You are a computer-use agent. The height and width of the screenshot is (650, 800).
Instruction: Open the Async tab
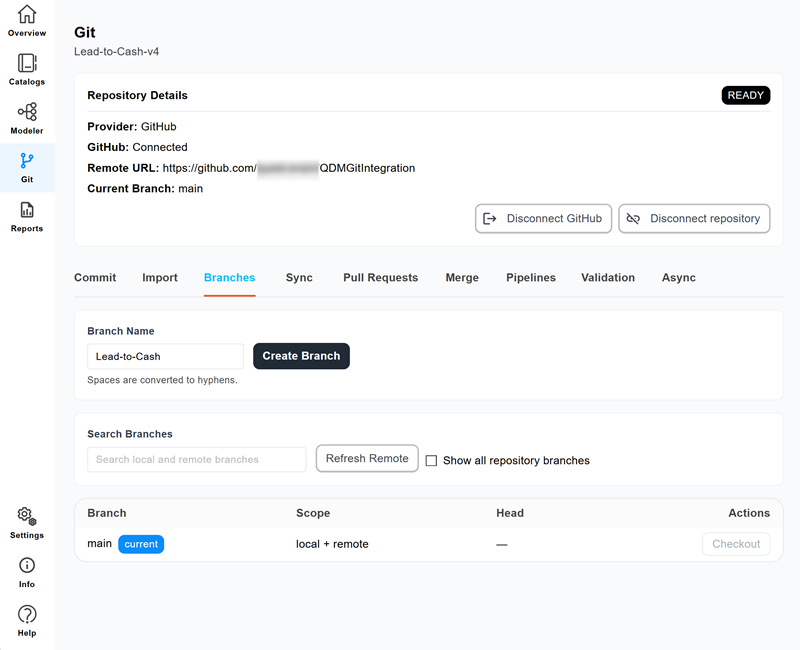click(x=679, y=278)
